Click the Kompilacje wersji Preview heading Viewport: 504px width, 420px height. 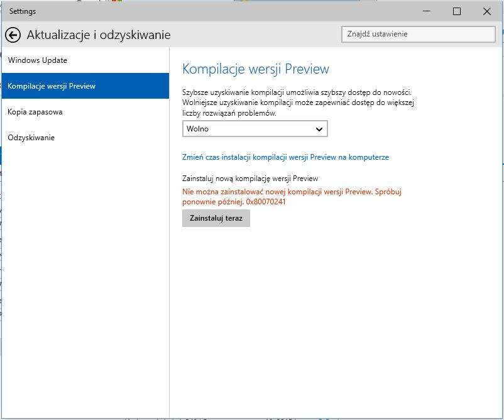(x=256, y=69)
